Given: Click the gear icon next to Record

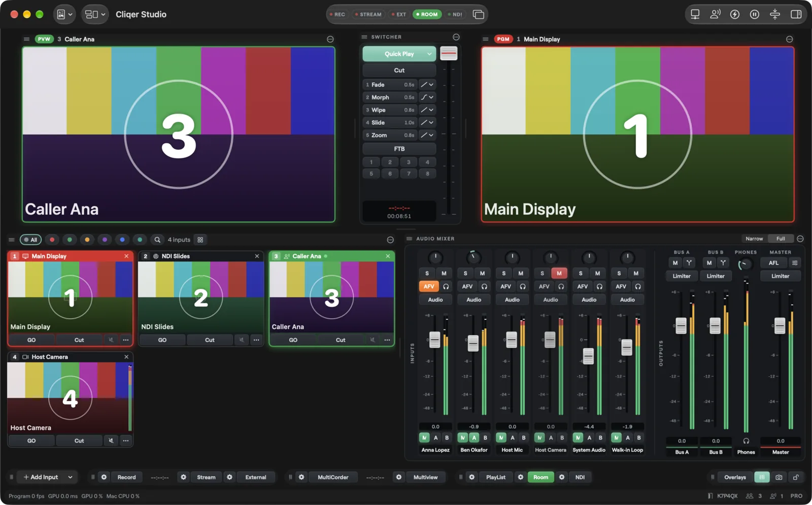Looking at the screenshot, I should pos(104,477).
